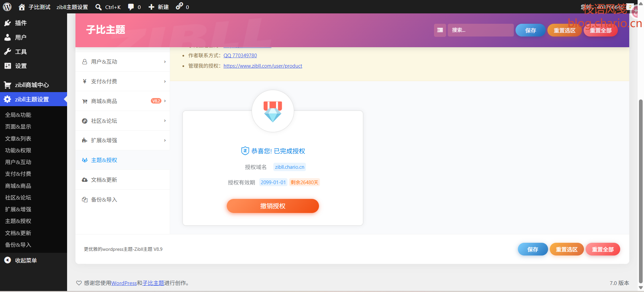Open the 文档&更新 tab
The height and width of the screenshot is (292, 644).
tap(123, 180)
